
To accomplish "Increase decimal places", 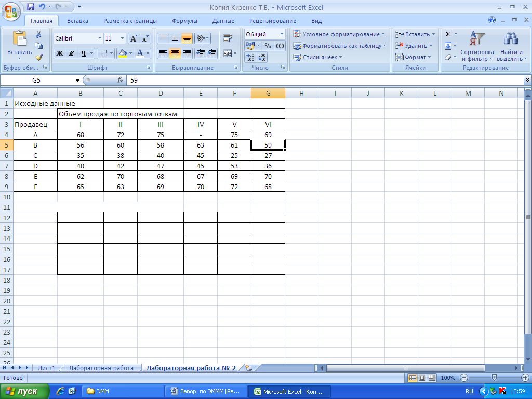I will (x=250, y=57).
